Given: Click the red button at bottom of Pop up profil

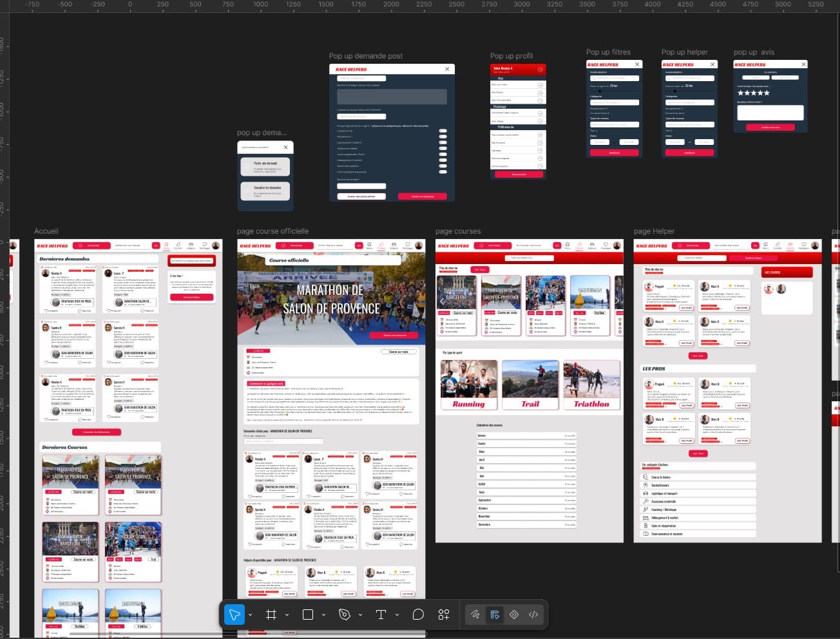Looking at the screenshot, I should pyautogui.click(x=519, y=174).
